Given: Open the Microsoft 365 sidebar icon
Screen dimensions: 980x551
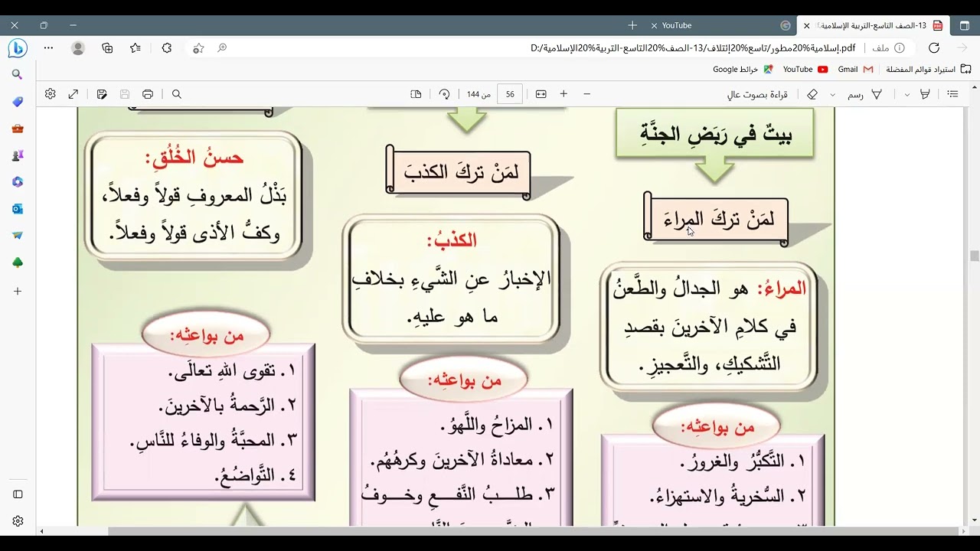Looking at the screenshot, I should [x=18, y=182].
